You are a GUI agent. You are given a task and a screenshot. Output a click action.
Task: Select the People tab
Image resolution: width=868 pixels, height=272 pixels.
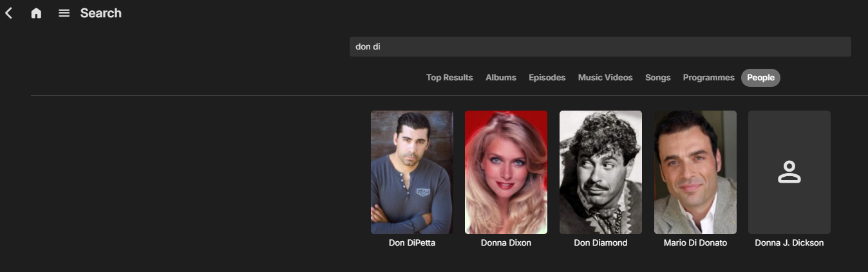pyautogui.click(x=760, y=77)
